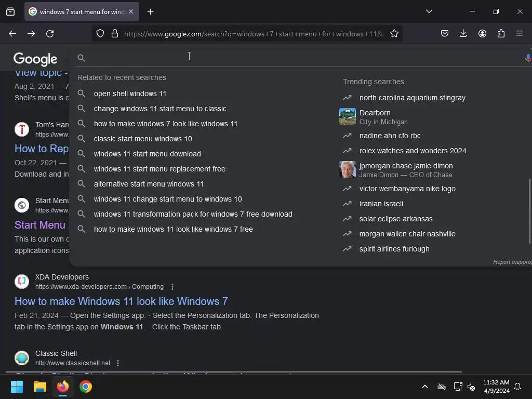
Task: Click the Jamie Dimon photo thumbnail
Action: tap(348, 170)
